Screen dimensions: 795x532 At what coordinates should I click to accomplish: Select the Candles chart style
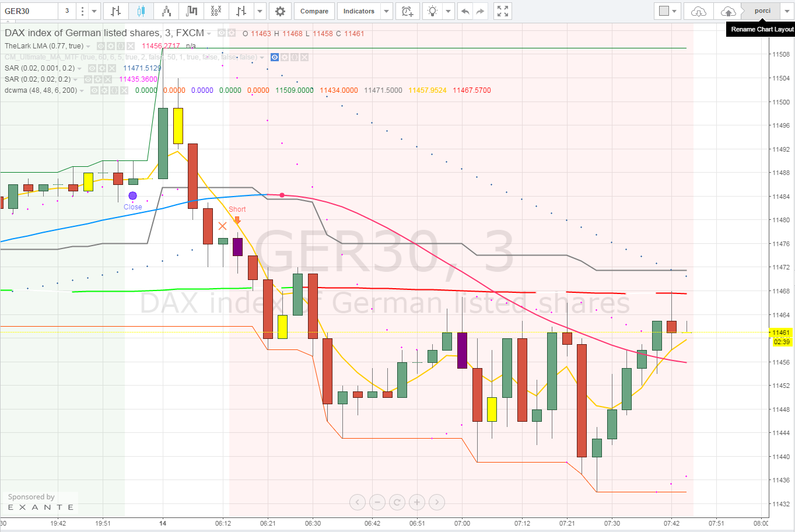141,11
